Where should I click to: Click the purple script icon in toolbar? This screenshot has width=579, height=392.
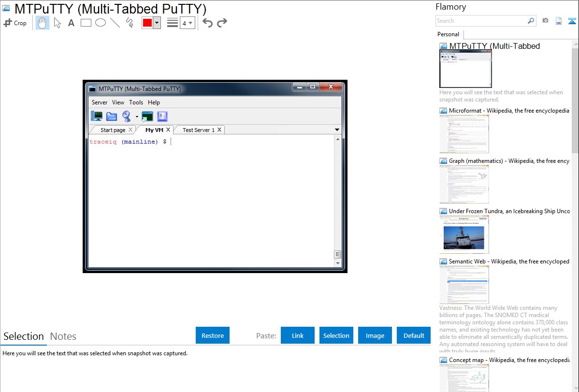click(x=162, y=116)
